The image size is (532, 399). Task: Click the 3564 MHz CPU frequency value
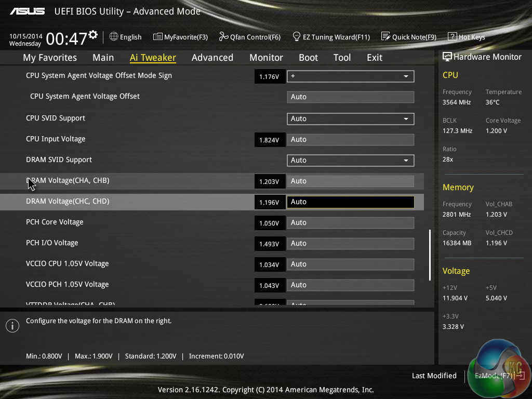coord(456,102)
